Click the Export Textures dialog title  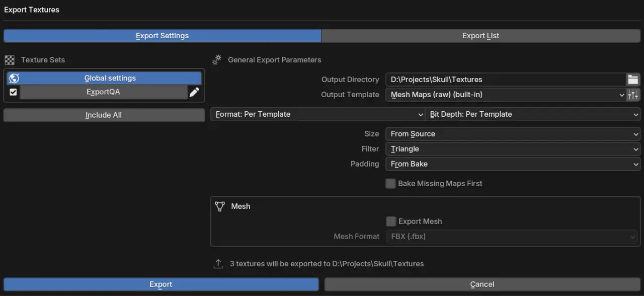(32, 10)
